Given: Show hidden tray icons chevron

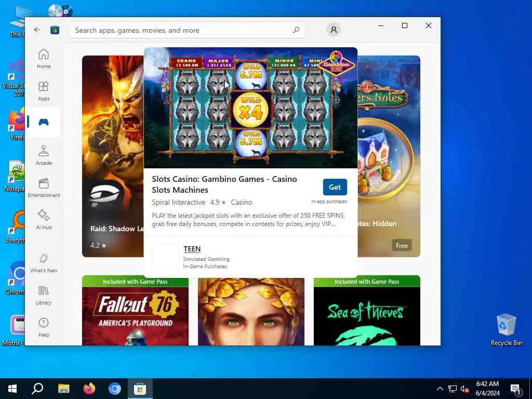Looking at the screenshot, I should coord(440,389).
